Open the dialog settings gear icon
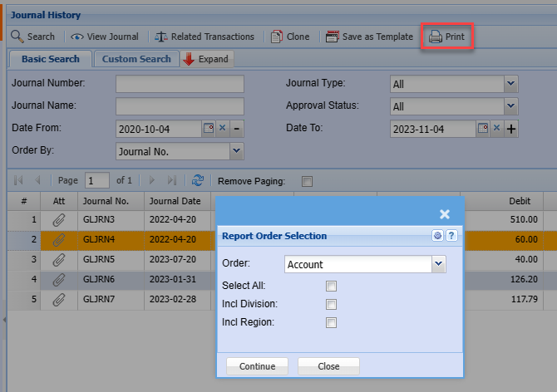Image resolution: width=557 pixels, height=392 pixels. tap(437, 235)
